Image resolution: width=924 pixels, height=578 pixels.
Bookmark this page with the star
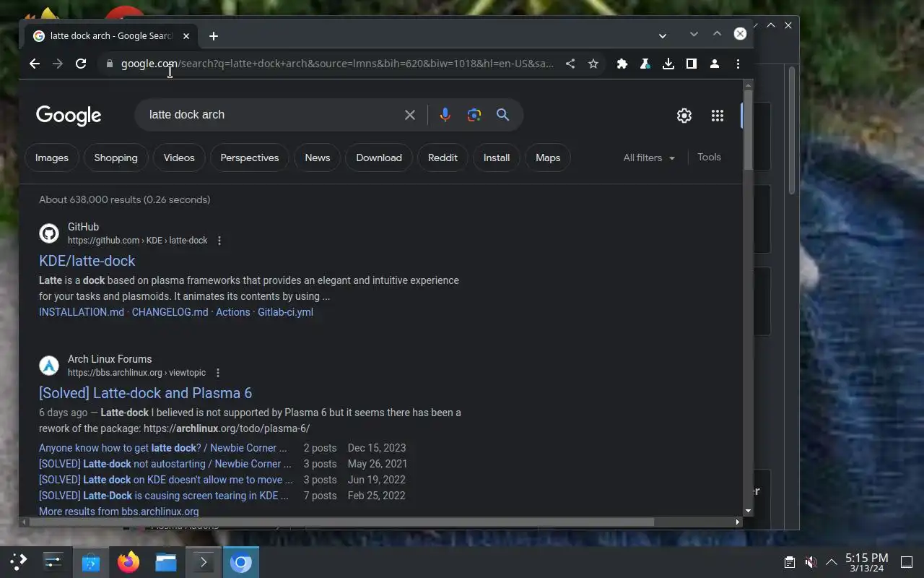click(593, 64)
